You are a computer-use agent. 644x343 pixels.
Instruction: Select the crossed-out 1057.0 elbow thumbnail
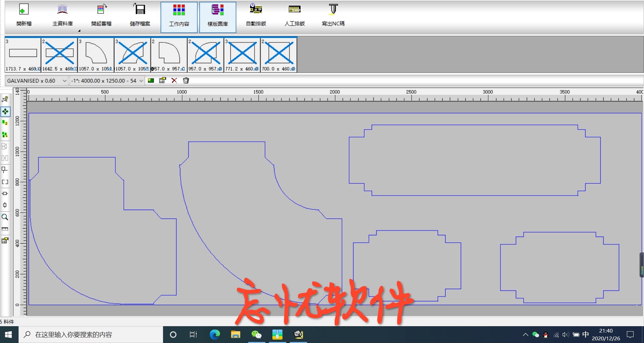pyautogui.click(x=132, y=55)
